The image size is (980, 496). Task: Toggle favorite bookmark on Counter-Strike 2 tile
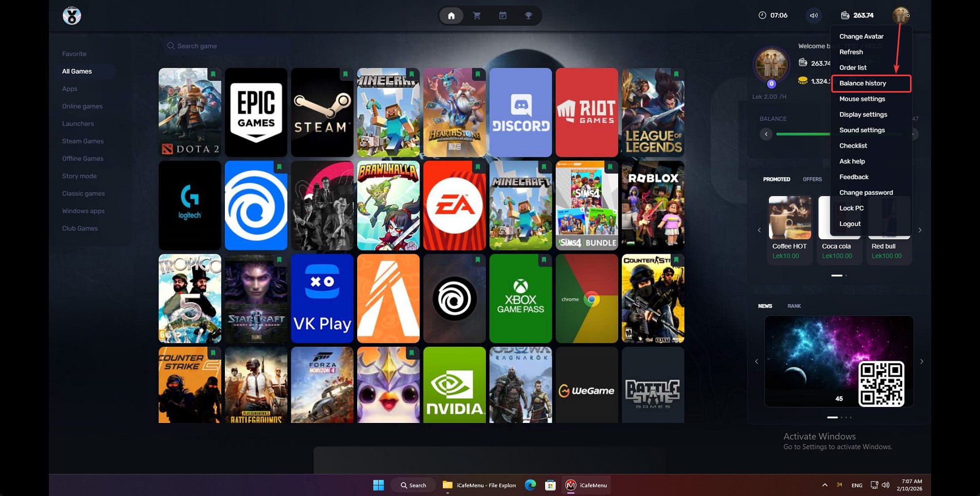pyautogui.click(x=213, y=353)
